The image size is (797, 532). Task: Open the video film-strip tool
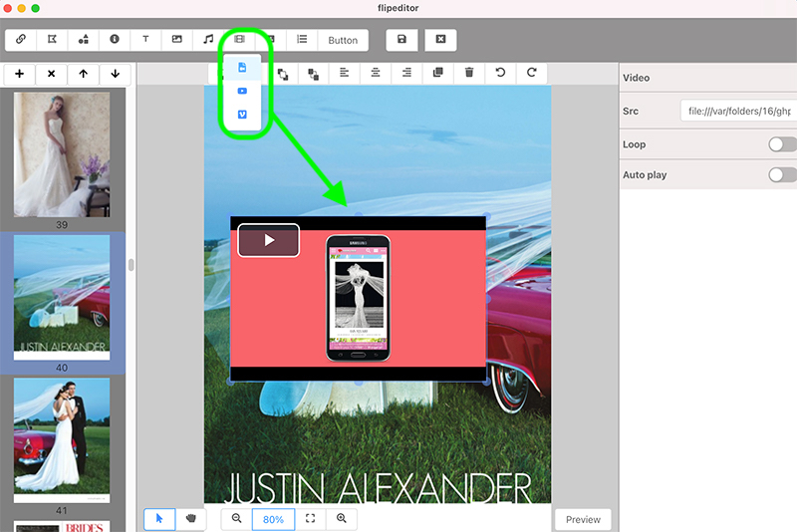[x=239, y=39]
